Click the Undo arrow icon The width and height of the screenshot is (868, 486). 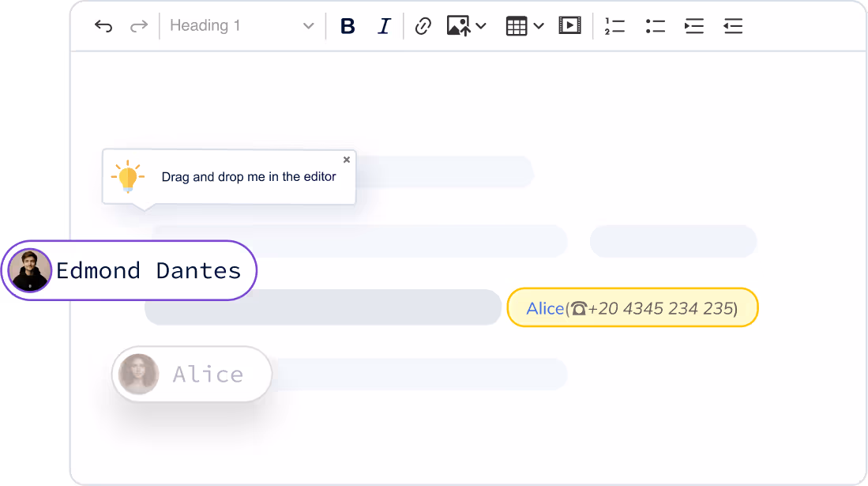pos(103,26)
